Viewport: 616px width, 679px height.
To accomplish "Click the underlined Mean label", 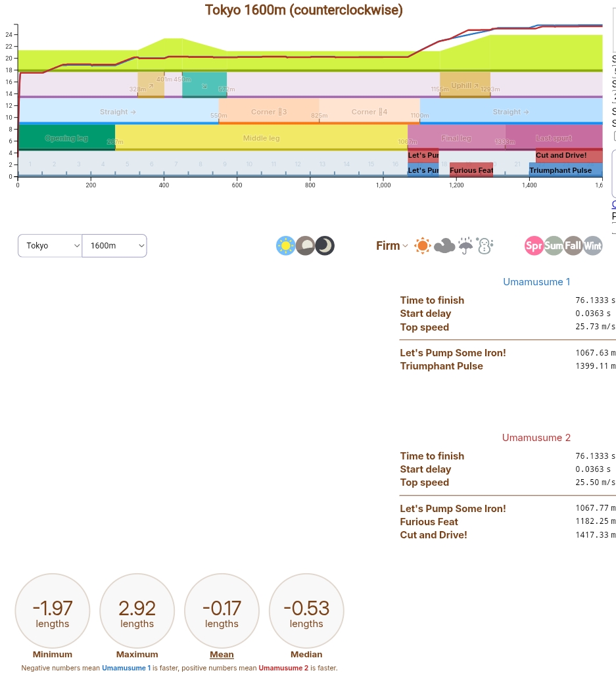I will point(222,654).
